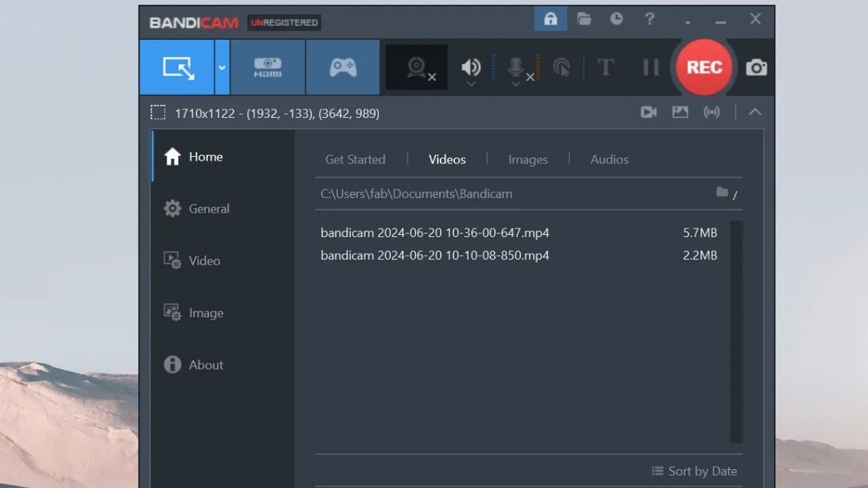This screenshot has width=868, height=488.
Task: Select bandicam 2024-06-20 10-10-08-850.mp4
Action: point(435,255)
